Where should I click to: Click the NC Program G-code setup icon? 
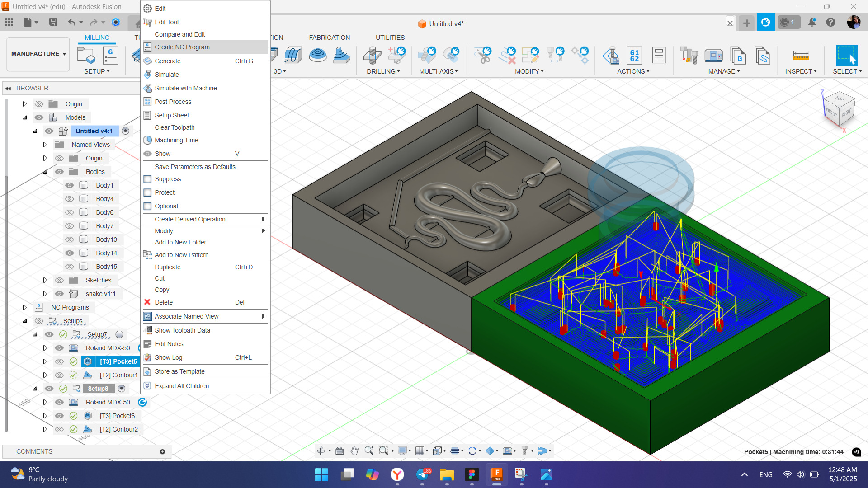[x=110, y=56]
